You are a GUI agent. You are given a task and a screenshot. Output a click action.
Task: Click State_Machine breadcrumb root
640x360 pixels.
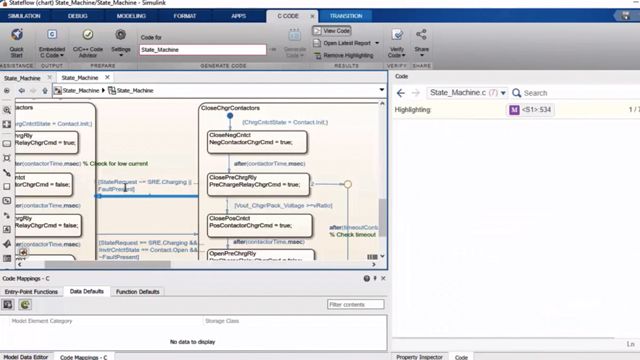click(80, 91)
